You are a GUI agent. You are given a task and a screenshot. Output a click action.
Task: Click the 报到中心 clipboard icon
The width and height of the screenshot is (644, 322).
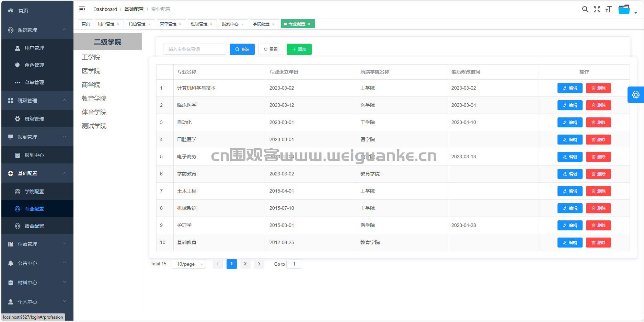point(18,155)
